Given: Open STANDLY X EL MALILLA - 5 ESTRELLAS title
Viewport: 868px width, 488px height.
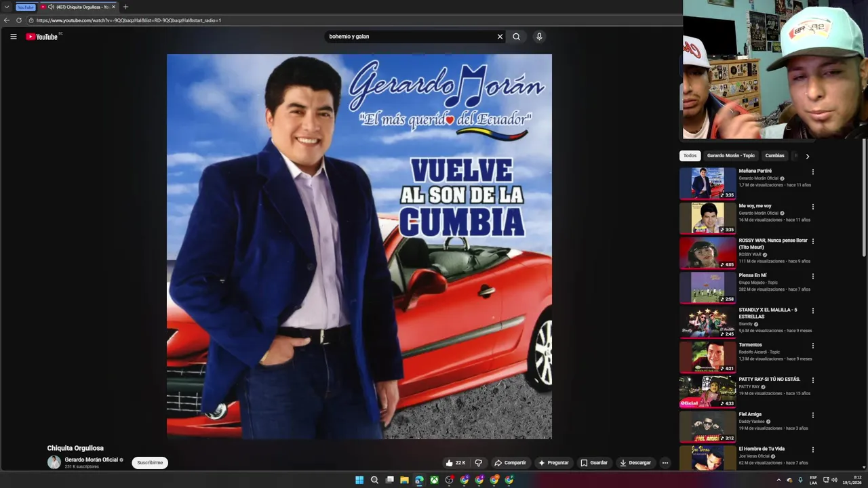Looking at the screenshot, I should point(768,313).
